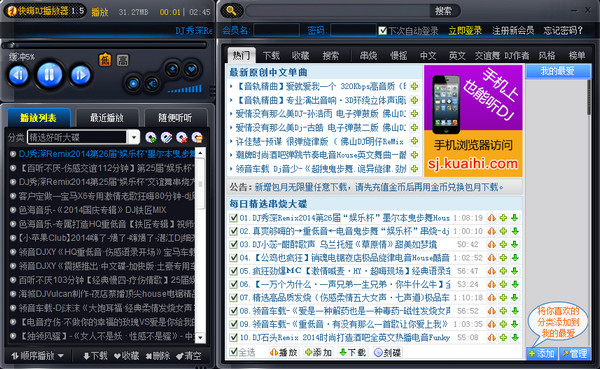Open the 串烧 tab
The width and height of the screenshot is (600, 369).
tap(368, 56)
